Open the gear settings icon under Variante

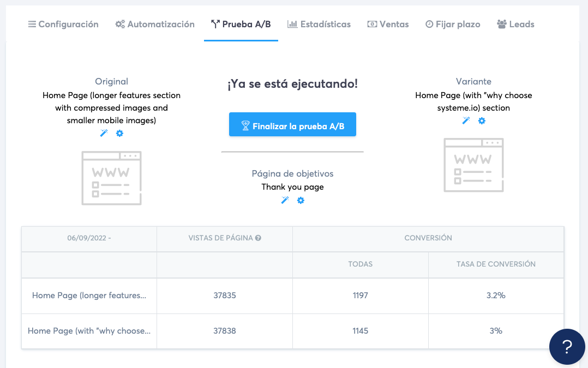point(482,120)
